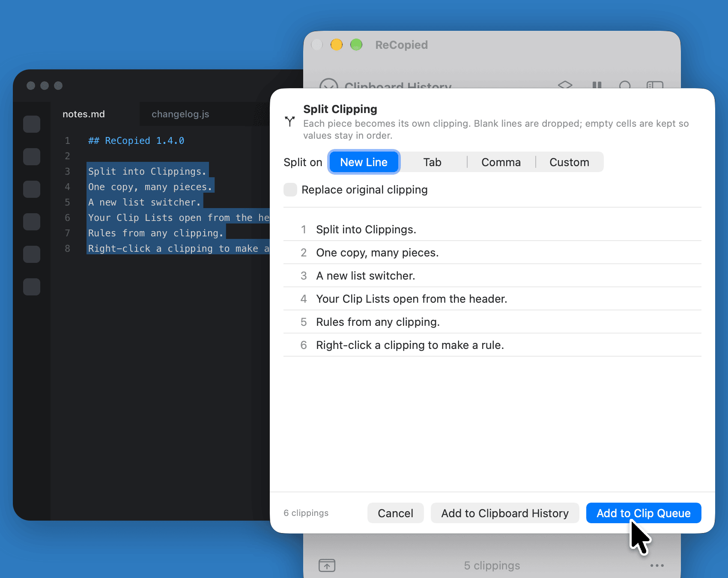Select preview row 'Rules from any clipping.' in dialog
Image resolution: width=728 pixels, height=578 pixels.
(492, 322)
